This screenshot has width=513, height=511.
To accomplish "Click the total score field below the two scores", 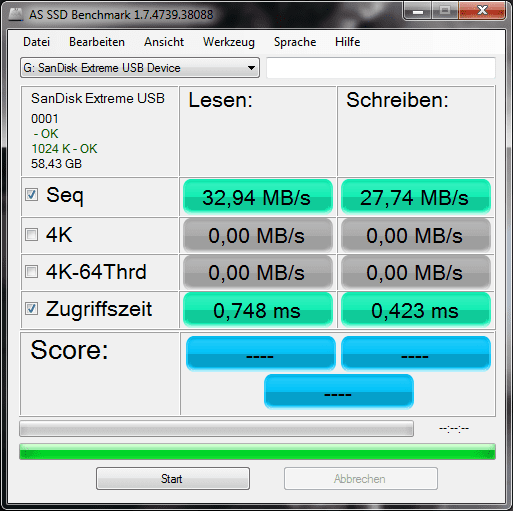I will (x=339, y=391).
